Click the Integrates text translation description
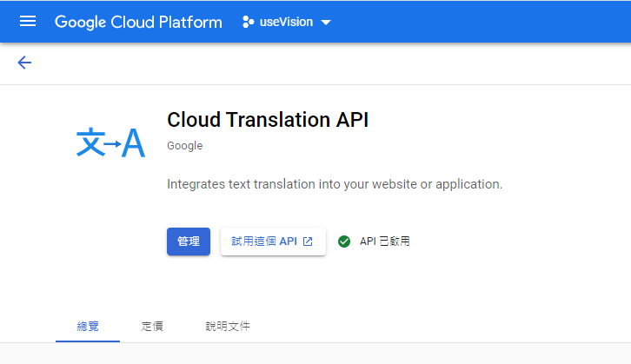 pyautogui.click(x=335, y=184)
